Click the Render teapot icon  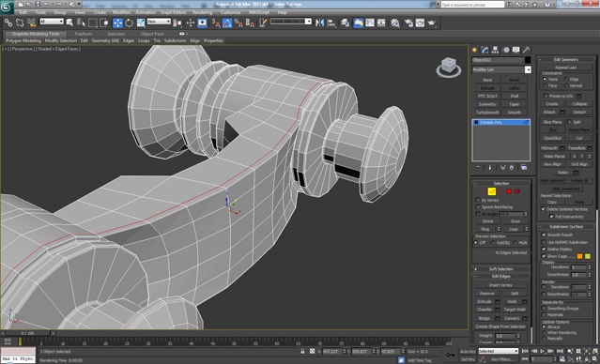[432, 23]
